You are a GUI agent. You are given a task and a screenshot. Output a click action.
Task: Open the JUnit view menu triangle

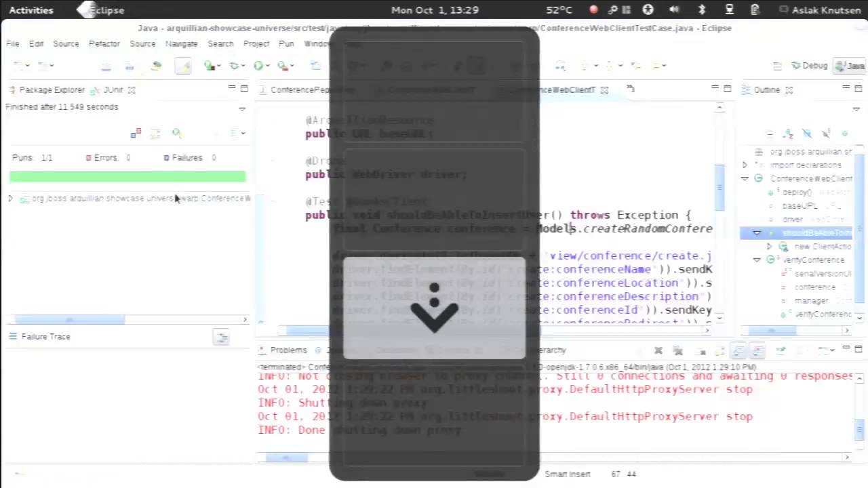pyautogui.click(x=242, y=108)
